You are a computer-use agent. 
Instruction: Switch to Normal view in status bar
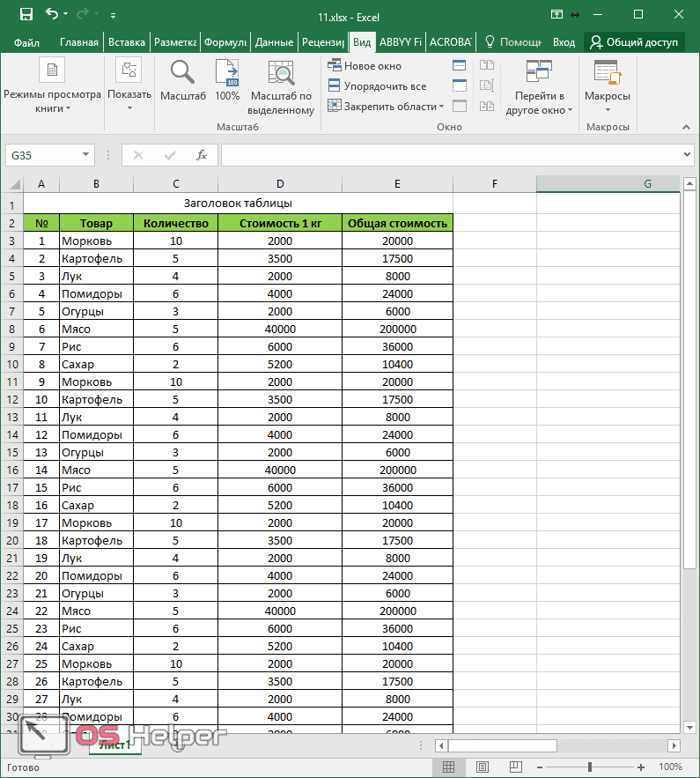pyautogui.click(x=449, y=767)
